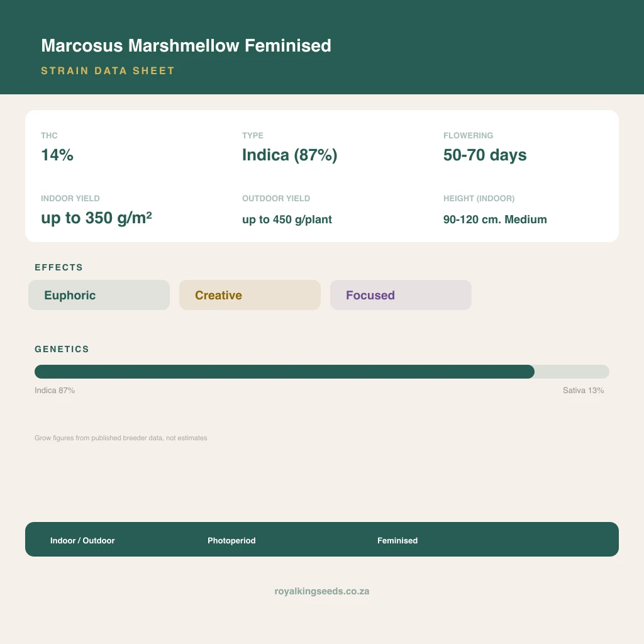Open the royalkingseeds.co.za link

(x=321, y=591)
